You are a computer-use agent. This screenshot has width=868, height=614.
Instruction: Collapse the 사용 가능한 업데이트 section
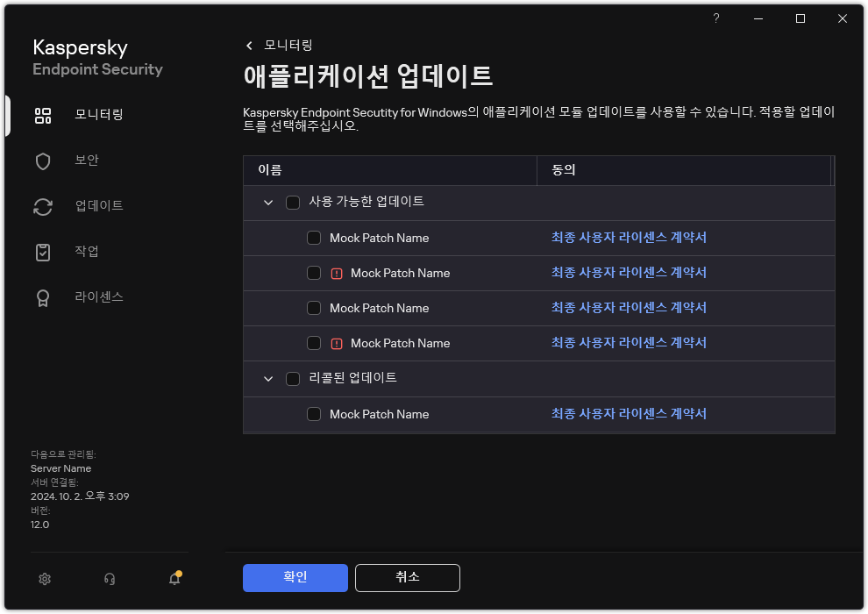click(268, 202)
